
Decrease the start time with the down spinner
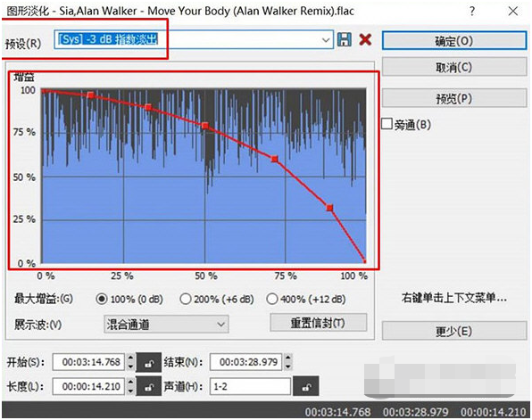(130, 366)
